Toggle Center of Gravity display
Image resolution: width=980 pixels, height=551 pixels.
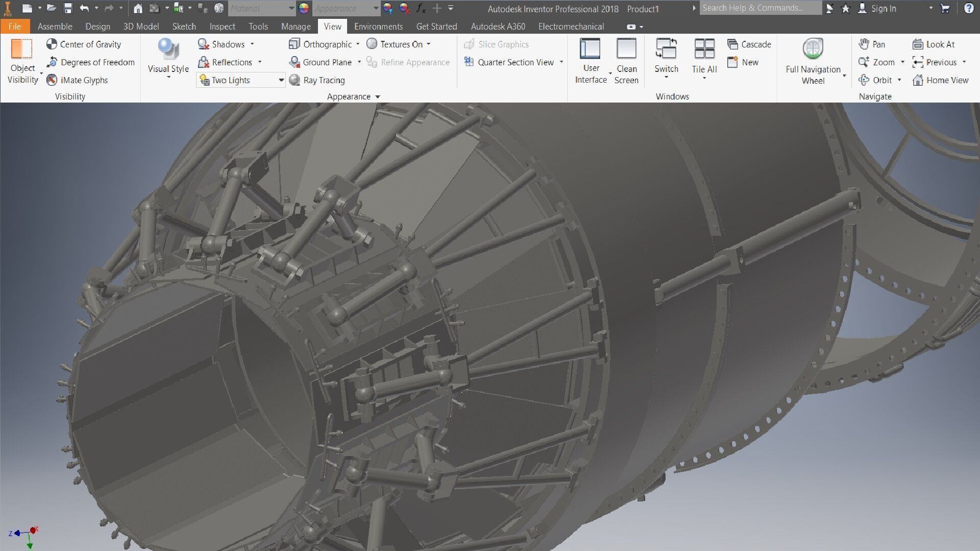point(84,44)
